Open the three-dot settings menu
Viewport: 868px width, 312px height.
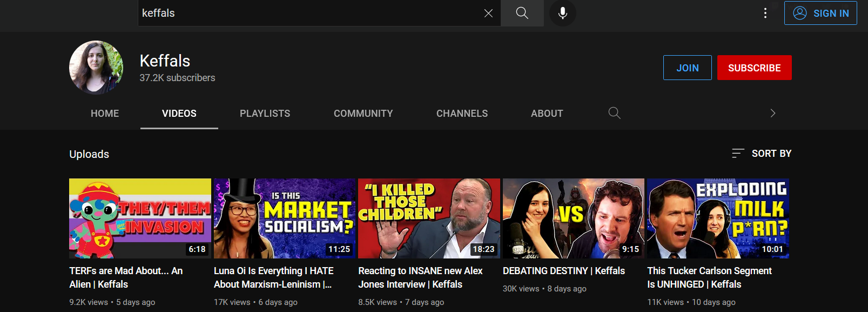tap(765, 14)
